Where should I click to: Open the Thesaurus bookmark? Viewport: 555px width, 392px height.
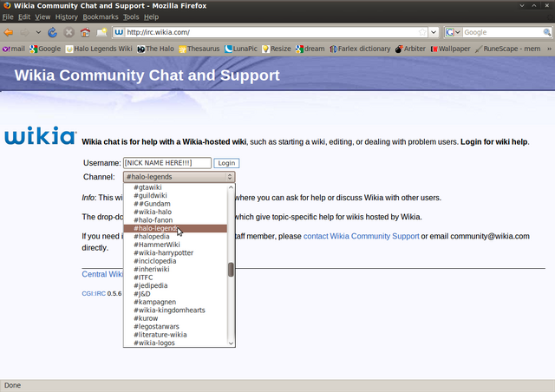(199, 49)
